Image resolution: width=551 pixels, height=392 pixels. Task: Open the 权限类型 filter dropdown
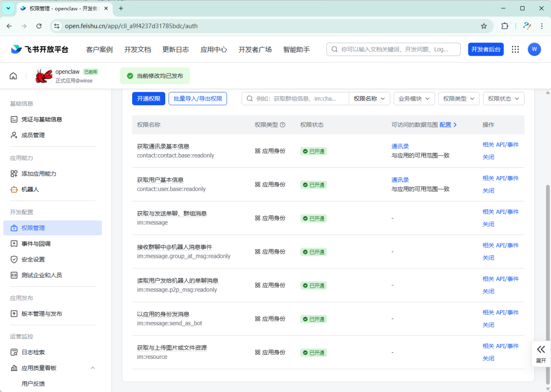click(x=459, y=99)
